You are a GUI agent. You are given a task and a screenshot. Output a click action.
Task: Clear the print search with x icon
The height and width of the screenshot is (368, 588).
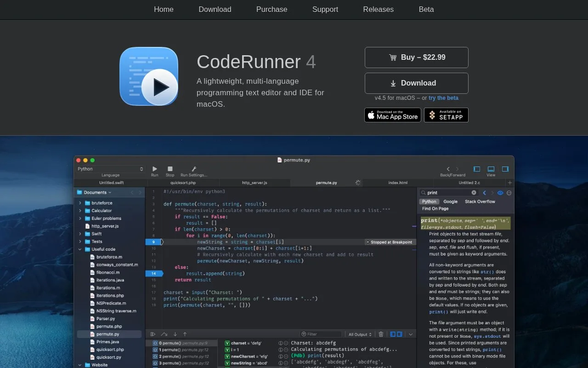(x=474, y=193)
